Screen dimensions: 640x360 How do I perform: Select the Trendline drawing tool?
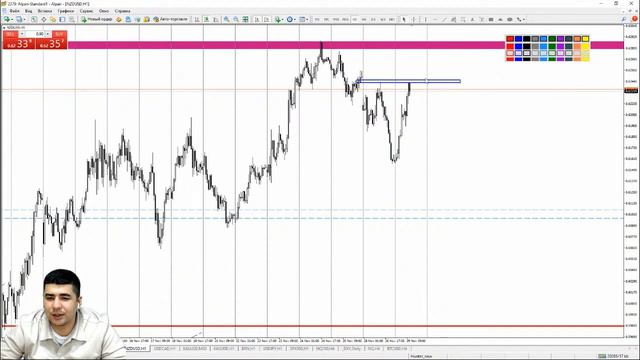444,19
